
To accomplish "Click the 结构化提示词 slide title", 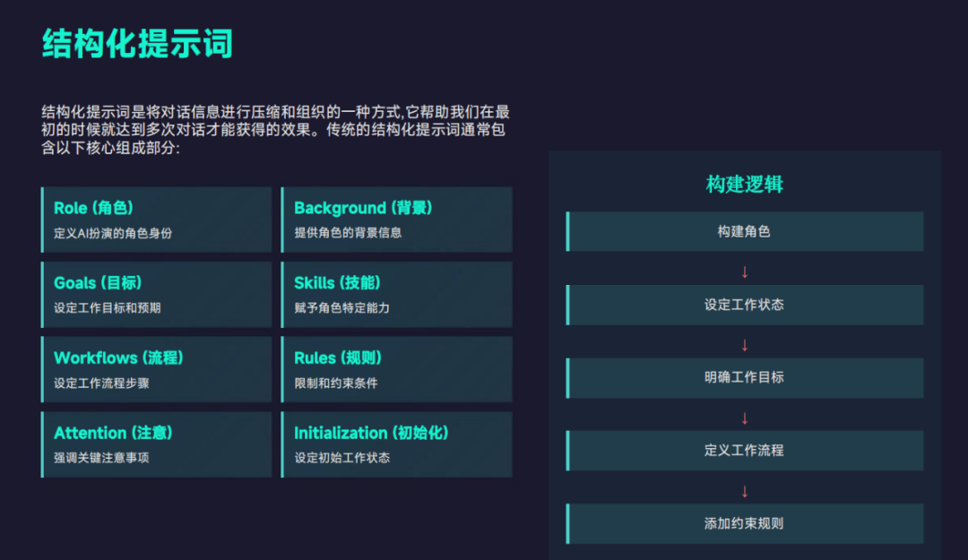I will pyautogui.click(x=137, y=42).
